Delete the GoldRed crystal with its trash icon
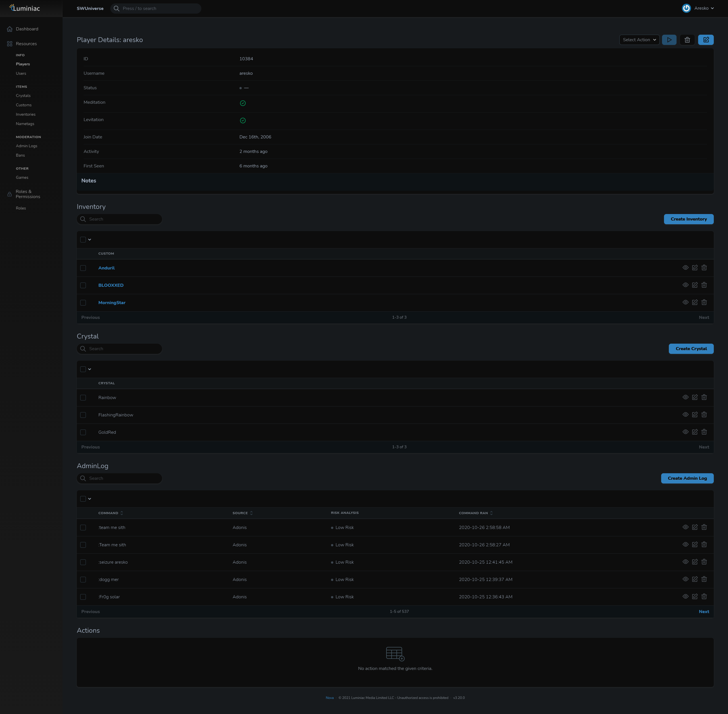The height and width of the screenshot is (714, 728). click(704, 432)
